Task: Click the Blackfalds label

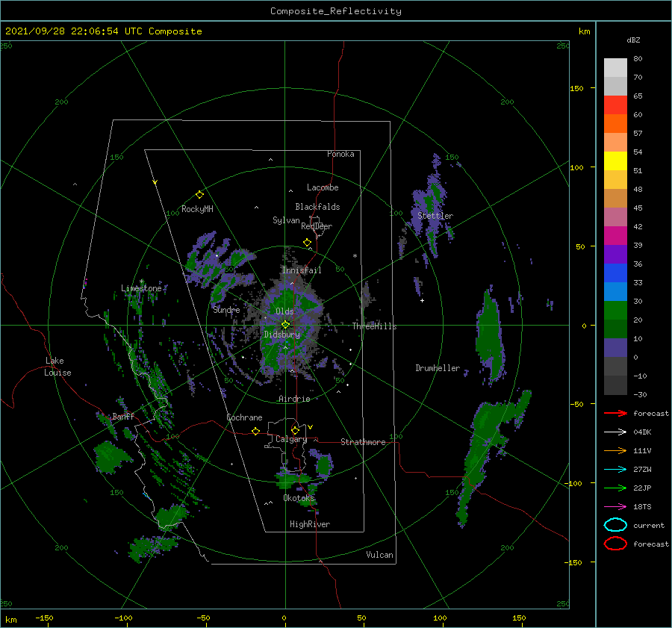Action: click(317, 207)
